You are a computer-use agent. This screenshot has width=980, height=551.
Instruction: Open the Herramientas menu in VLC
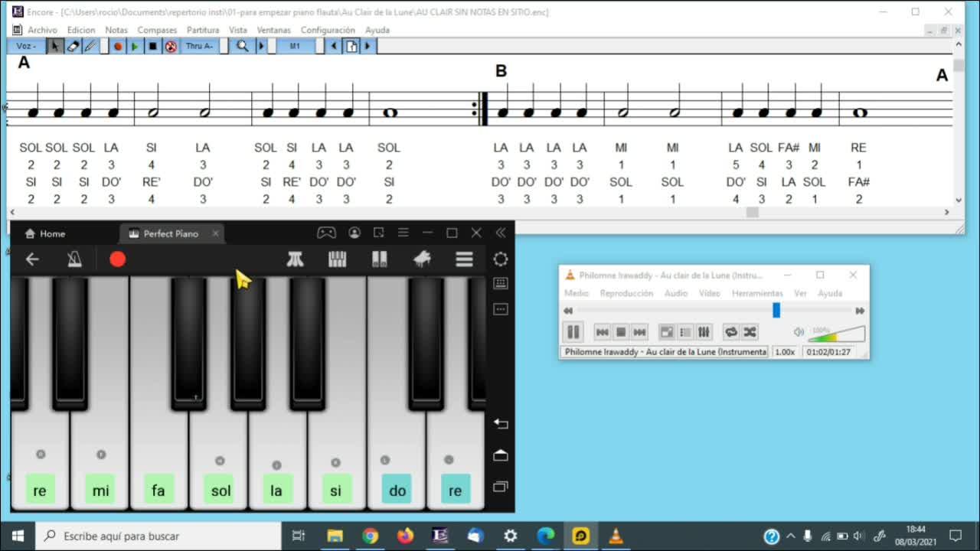click(756, 293)
